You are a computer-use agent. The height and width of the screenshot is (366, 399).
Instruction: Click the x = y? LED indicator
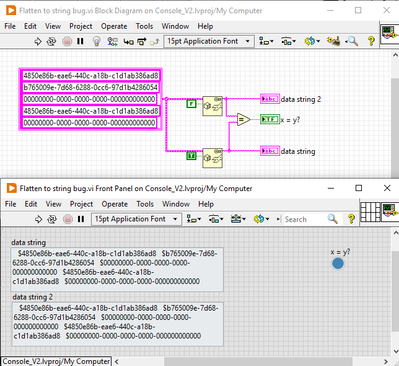[x=338, y=263]
